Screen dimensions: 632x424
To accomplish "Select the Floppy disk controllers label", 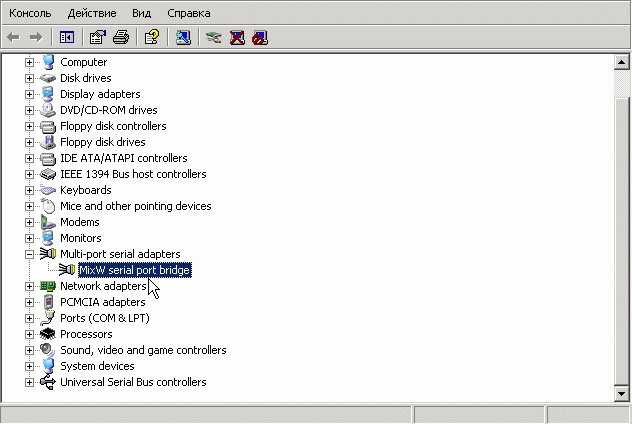I will 113,126.
